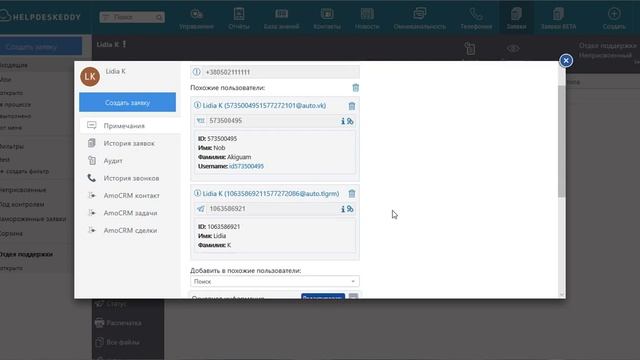Open Lidia K auto.tlgrm profile link
This screenshot has height=360, width=640.
(271, 193)
